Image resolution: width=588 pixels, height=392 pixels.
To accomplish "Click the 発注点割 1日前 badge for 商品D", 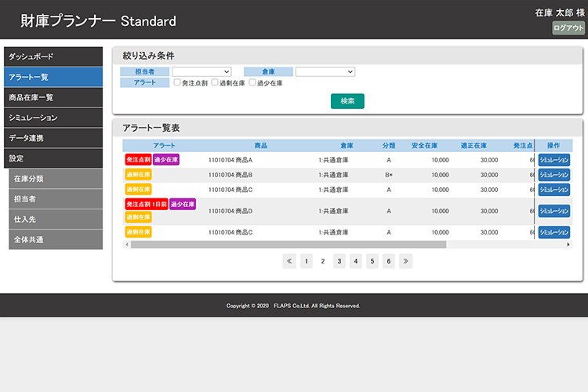I will [146, 204].
